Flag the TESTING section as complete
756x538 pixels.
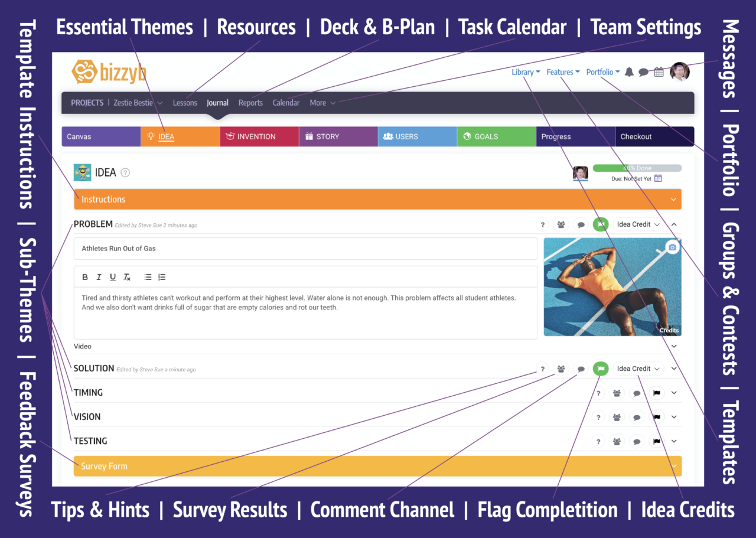point(656,441)
